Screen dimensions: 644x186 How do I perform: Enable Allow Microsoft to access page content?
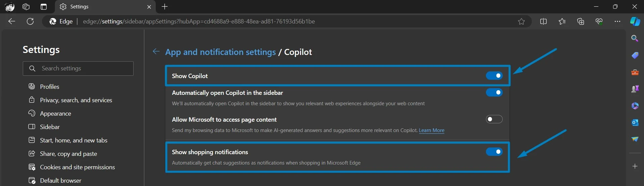pyautogui.click(x=494, y=119)
